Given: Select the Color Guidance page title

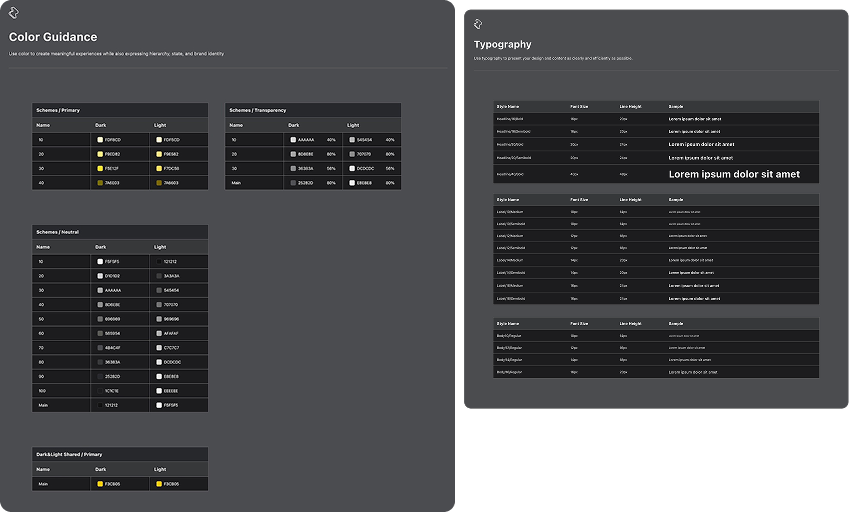Looking at the screenshot, I should click(53, 37).
